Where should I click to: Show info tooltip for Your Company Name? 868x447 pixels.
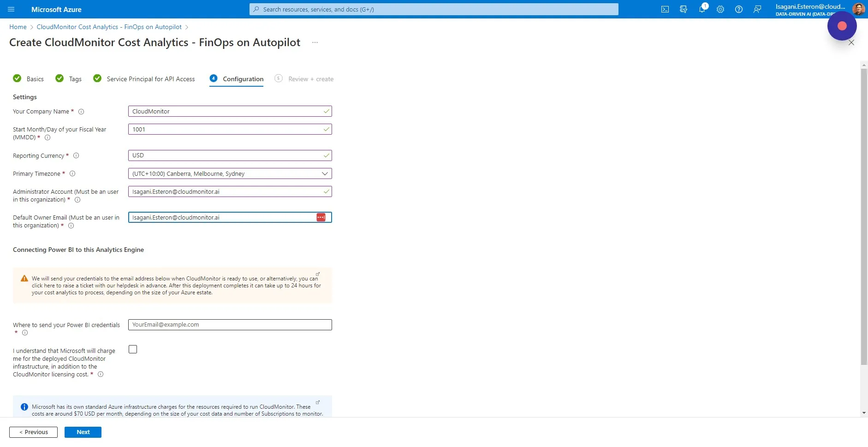click(x=81, y=112)
